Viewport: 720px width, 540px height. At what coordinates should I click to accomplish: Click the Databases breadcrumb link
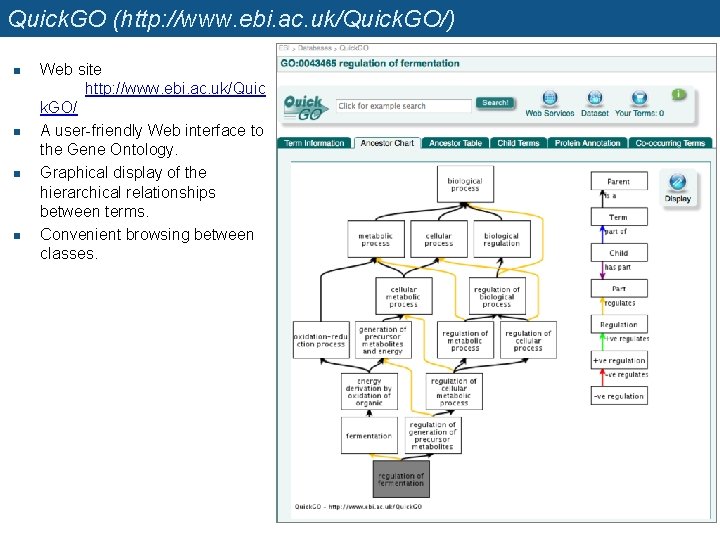tap(315, 48)
